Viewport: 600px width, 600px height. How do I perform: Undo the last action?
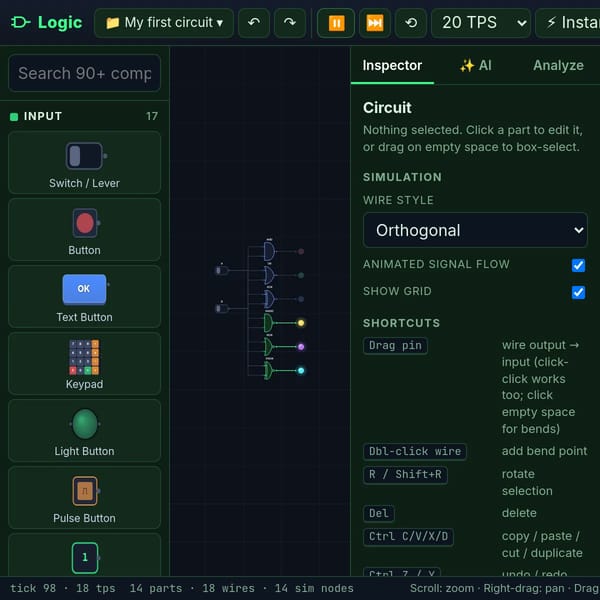click(254, 23)
